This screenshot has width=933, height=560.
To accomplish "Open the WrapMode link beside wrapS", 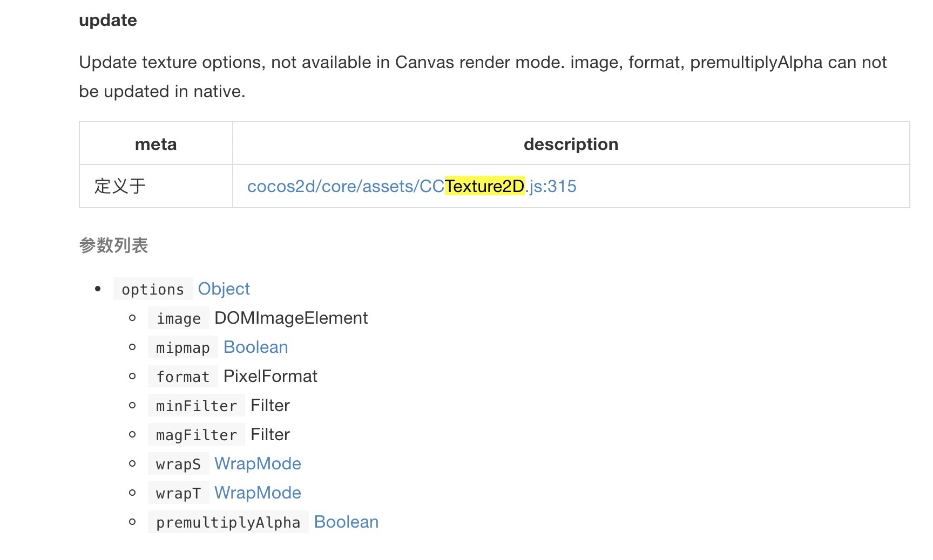I will click(258, 463).
